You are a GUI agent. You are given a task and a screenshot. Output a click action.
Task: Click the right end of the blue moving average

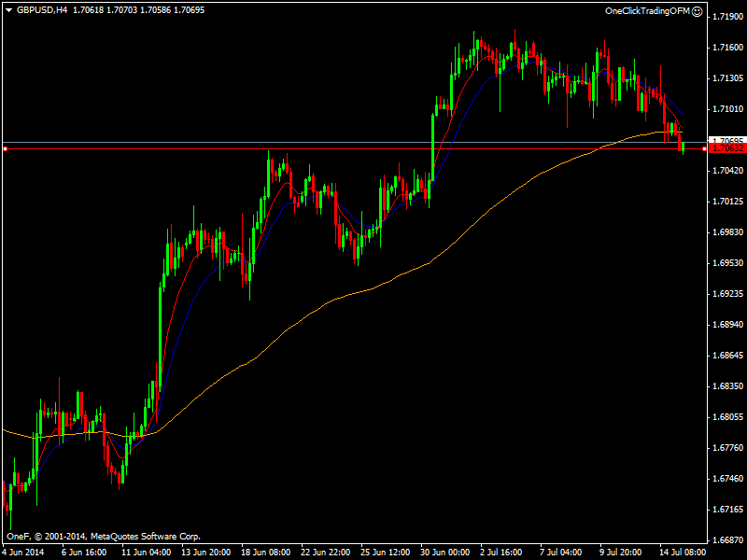coord(682,113)
